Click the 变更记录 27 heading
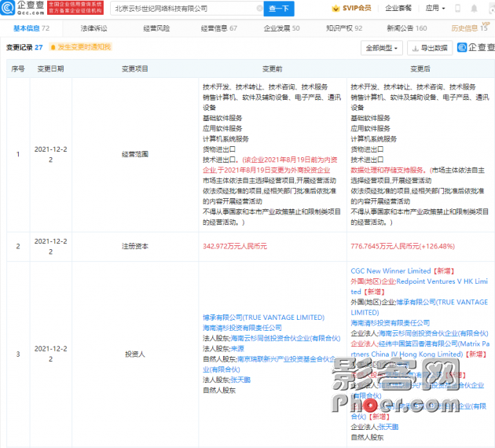This screenshot has height=448, width=495. pos(24,47)
